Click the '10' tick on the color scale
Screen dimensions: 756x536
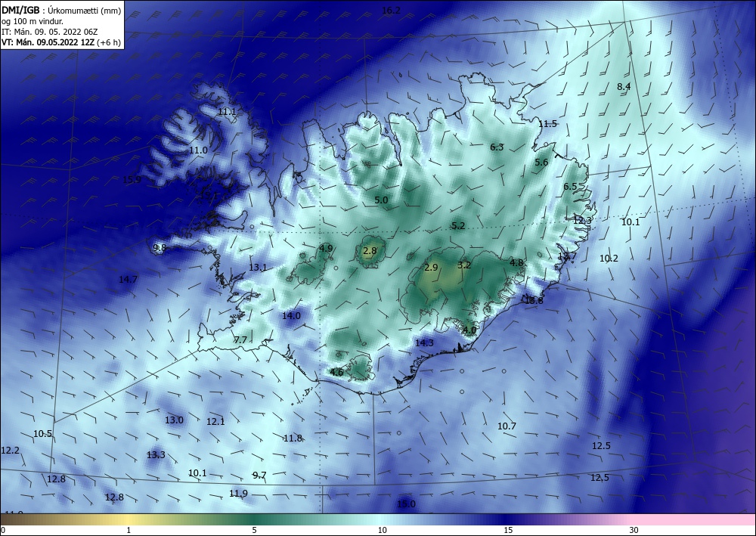pos(382,530)
